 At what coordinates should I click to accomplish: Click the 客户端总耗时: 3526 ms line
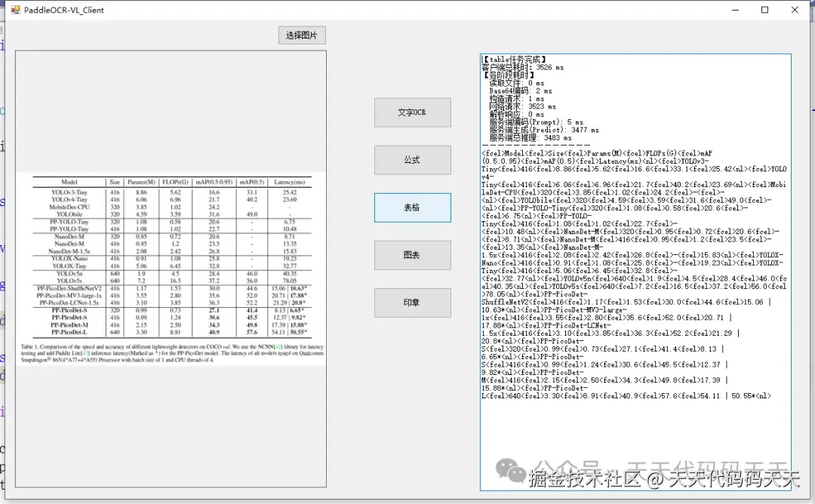[x=522, y=68]
